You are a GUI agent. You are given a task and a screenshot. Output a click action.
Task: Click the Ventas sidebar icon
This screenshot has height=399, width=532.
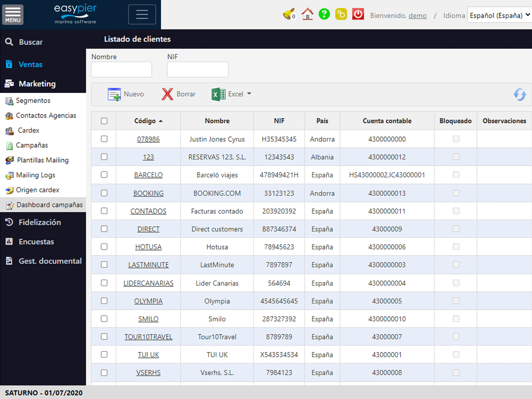tap(9, 64)
